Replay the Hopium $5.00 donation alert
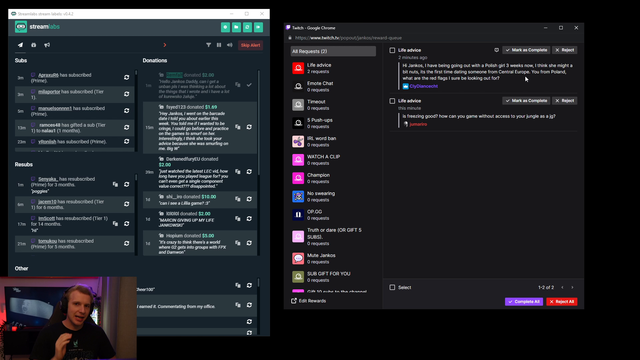 point(249,243)
